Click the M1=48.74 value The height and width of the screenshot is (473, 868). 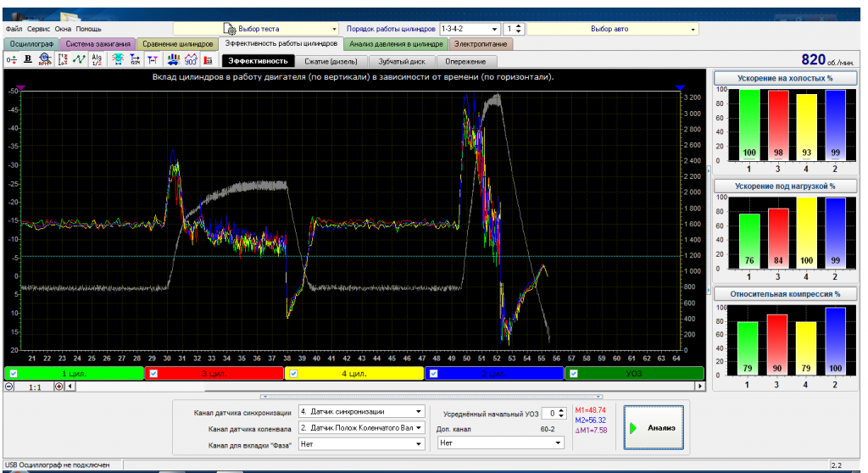coord(590,410)
